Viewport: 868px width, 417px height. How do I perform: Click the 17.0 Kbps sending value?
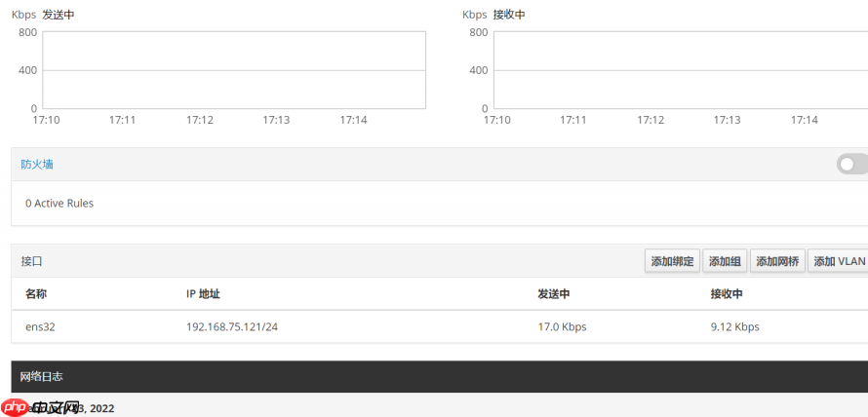coord(562,326)
